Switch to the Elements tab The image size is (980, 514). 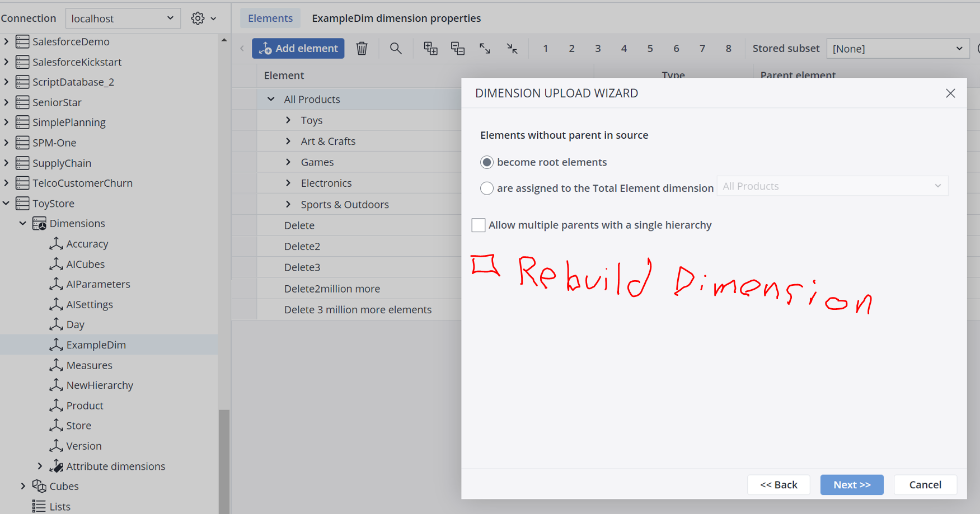(x=270, y=18)
